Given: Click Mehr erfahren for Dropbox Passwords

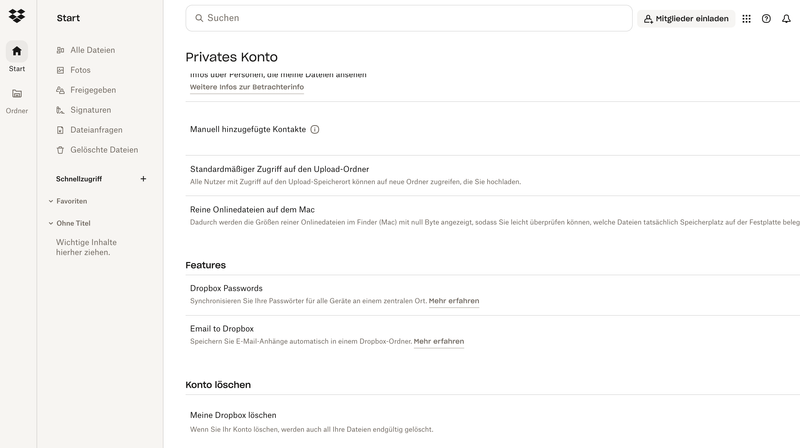Looking at the screenshot, I should click(454, 301).
